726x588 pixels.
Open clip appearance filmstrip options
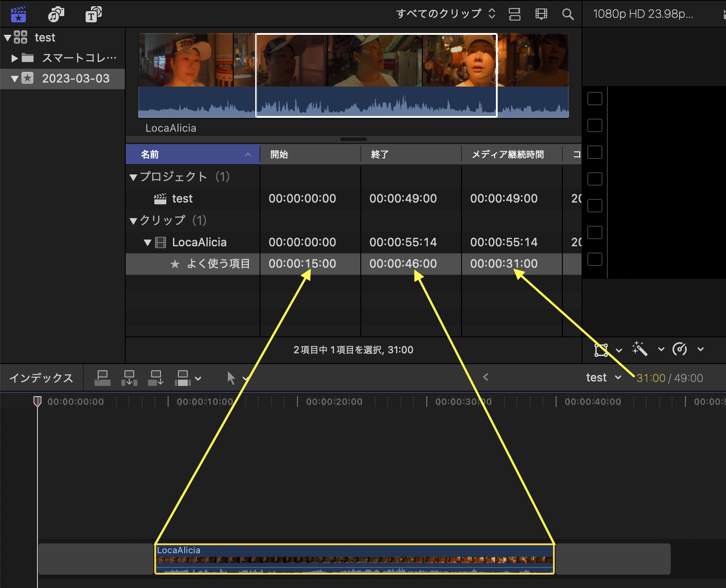[x=541, y=14]
